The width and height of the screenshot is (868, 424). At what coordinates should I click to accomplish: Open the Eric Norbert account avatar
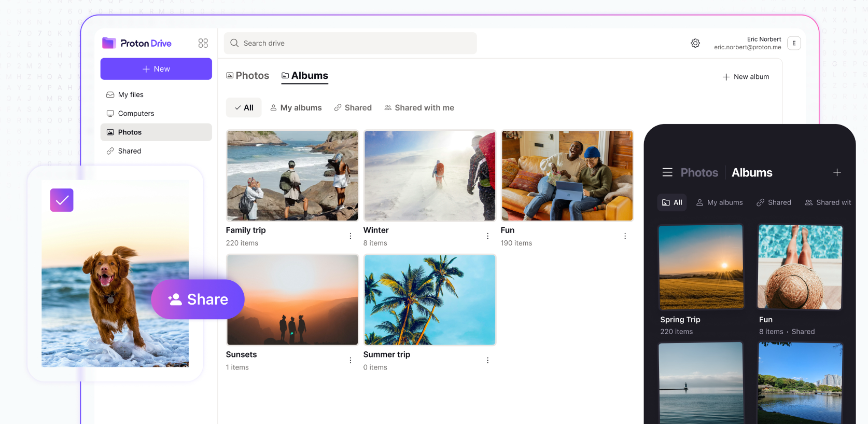[x=794, y=43]
